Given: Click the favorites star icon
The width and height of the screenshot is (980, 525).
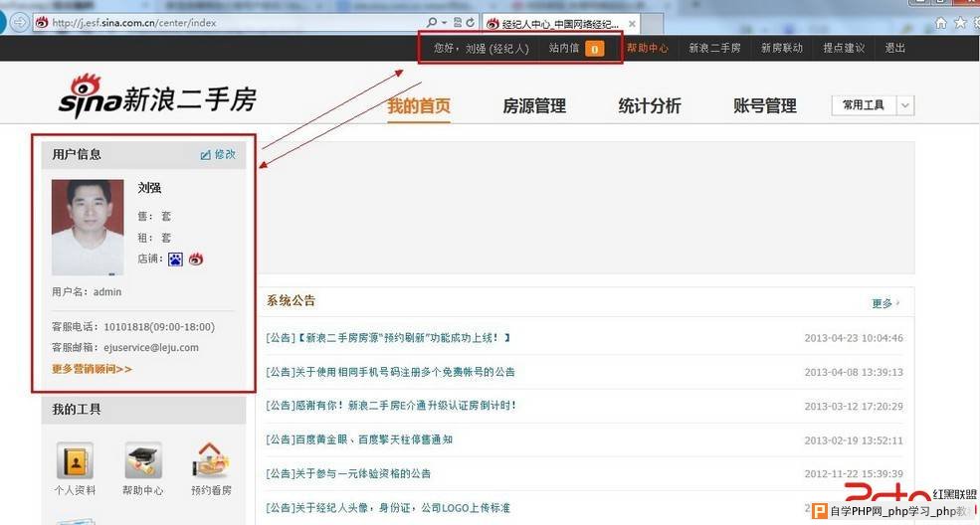Looking at the screenshot, I should [960, 23].
